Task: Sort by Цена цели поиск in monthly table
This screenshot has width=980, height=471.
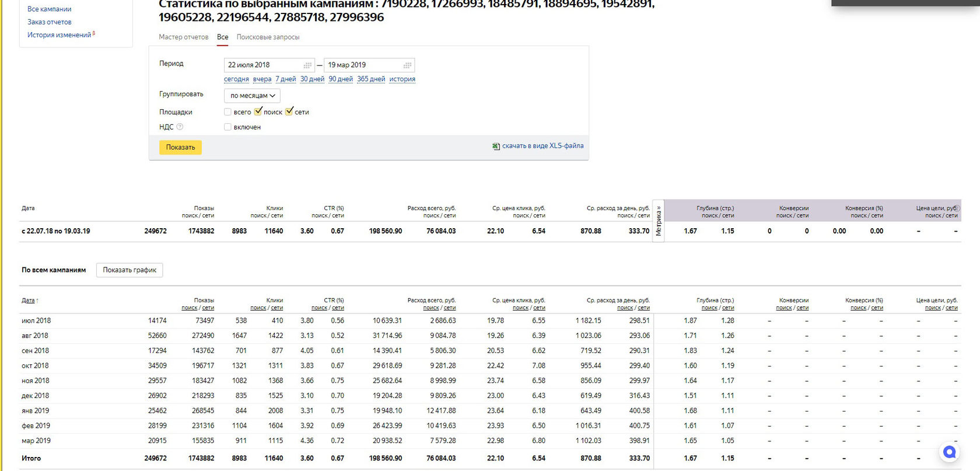Action: (933, 308)
